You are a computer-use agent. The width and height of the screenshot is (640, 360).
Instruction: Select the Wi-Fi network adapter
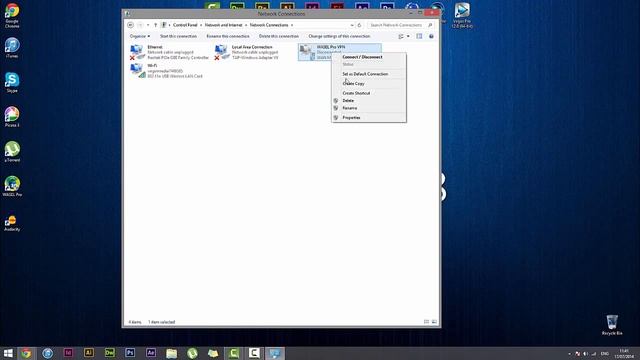tap(166, 71)
